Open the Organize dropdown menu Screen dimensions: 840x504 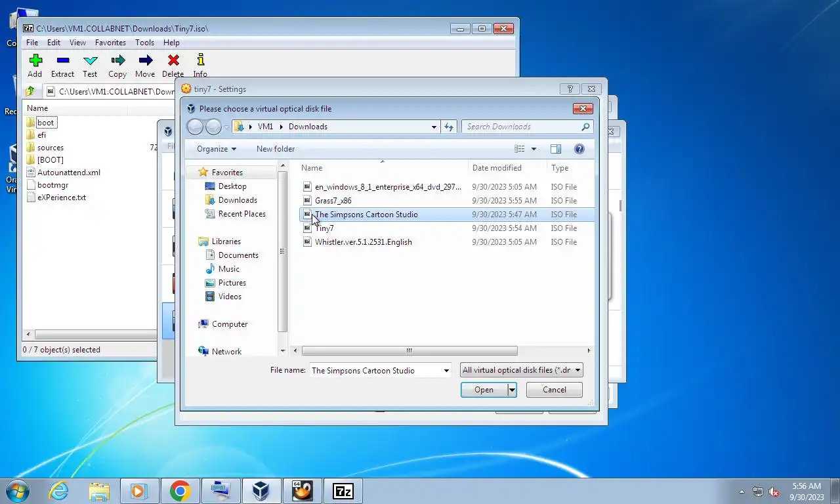(x=216, y=149)
